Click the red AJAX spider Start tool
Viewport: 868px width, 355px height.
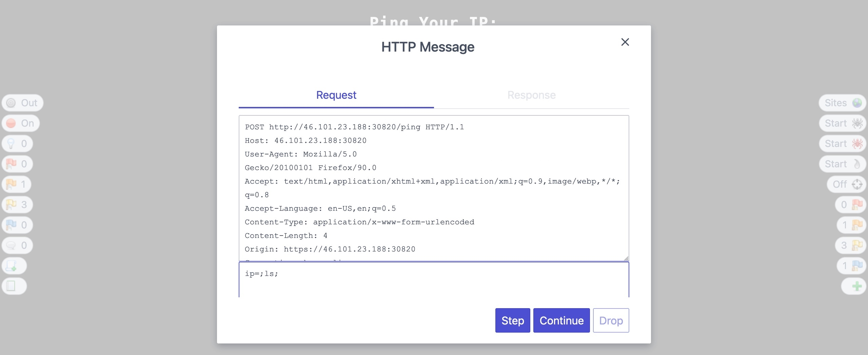coord(843,144)
